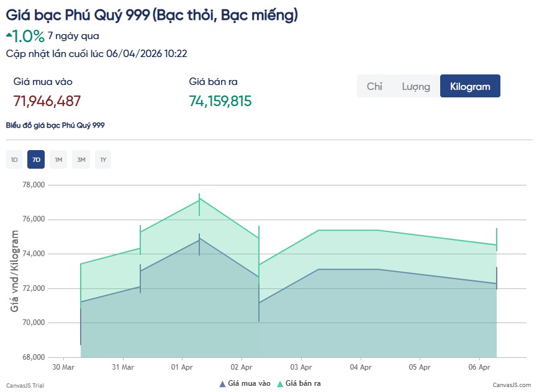
Task: Open the 1Y chart range
Action: point(103,160)
